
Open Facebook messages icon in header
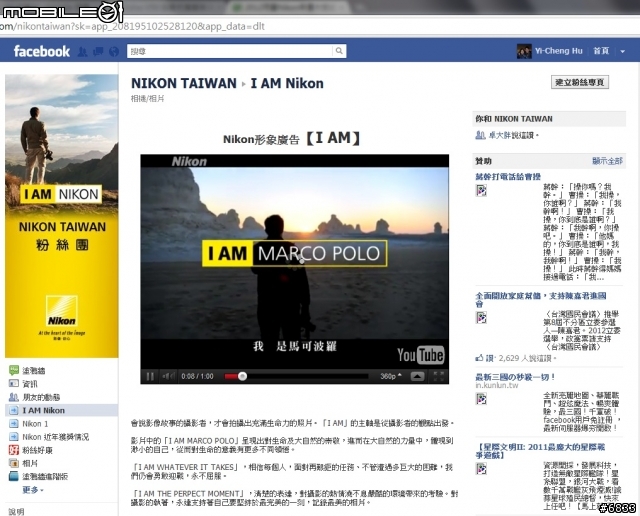click(x=98, y=51)
